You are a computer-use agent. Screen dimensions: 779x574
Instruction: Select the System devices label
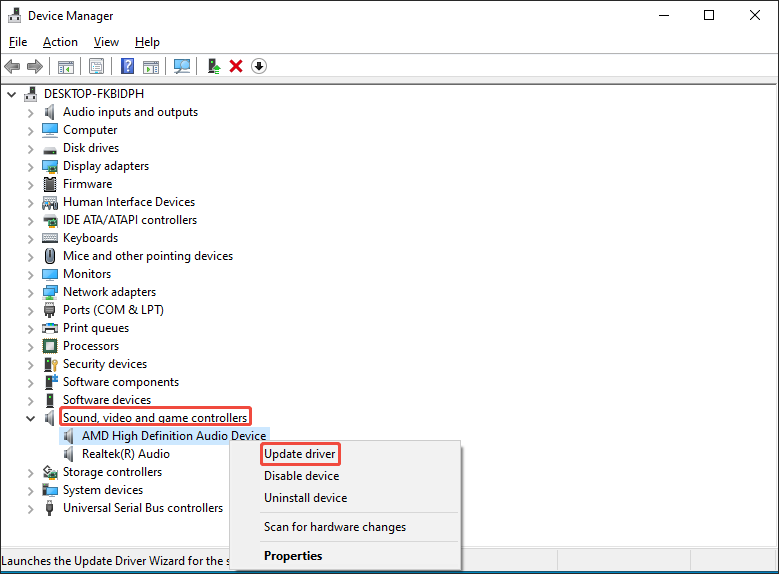tap(103, 490)
